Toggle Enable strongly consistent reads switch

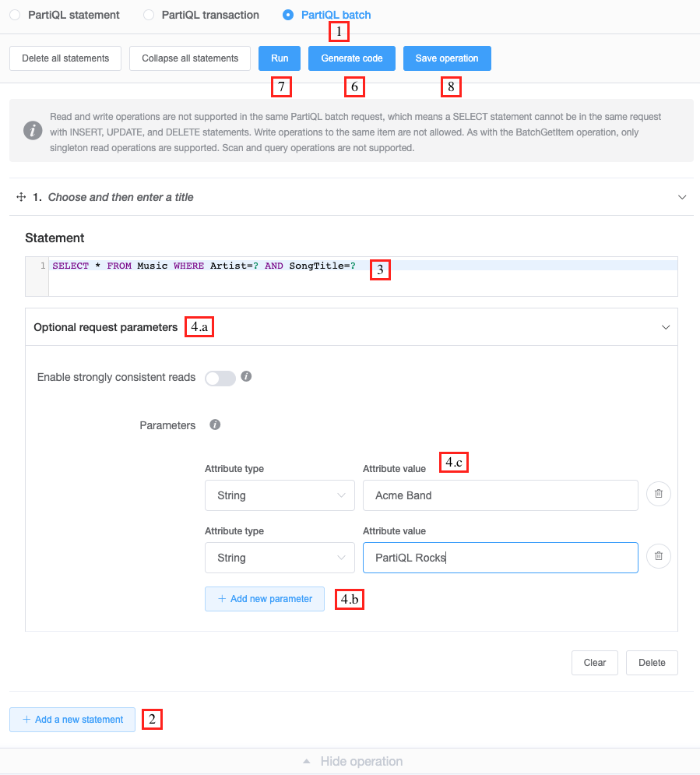tap(220, 378)
